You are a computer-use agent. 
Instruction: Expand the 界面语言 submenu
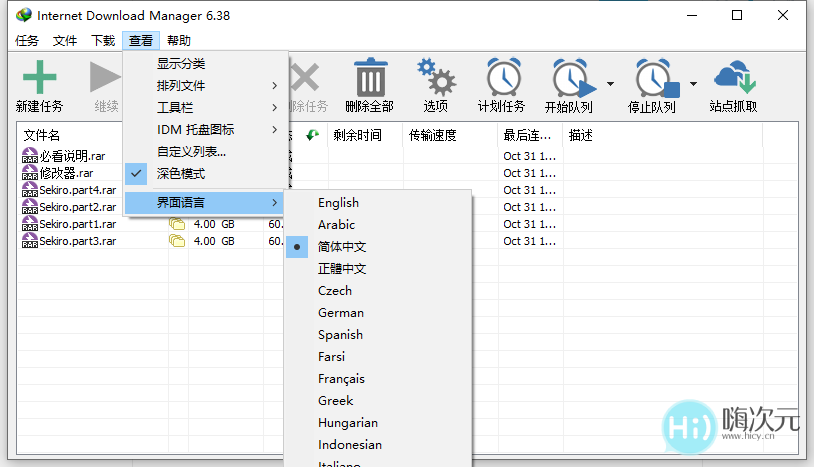(x=205, y=202)
